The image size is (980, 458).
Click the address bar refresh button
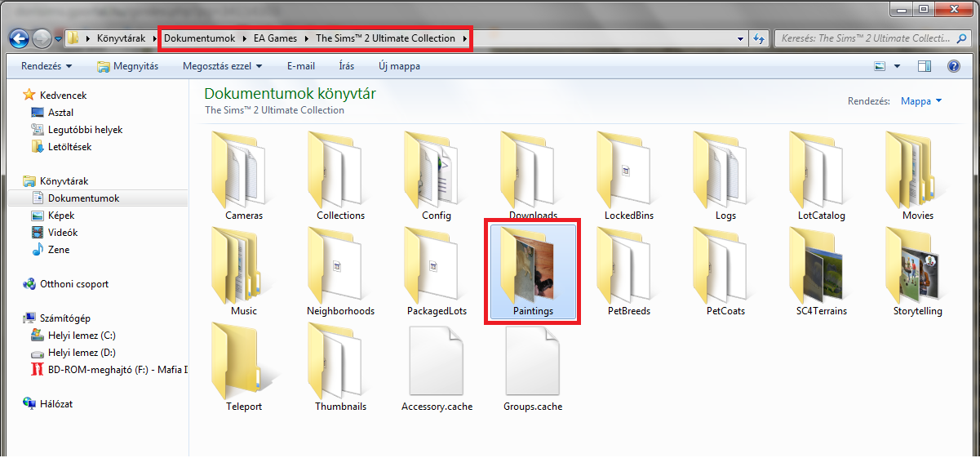tap(760, 38)
